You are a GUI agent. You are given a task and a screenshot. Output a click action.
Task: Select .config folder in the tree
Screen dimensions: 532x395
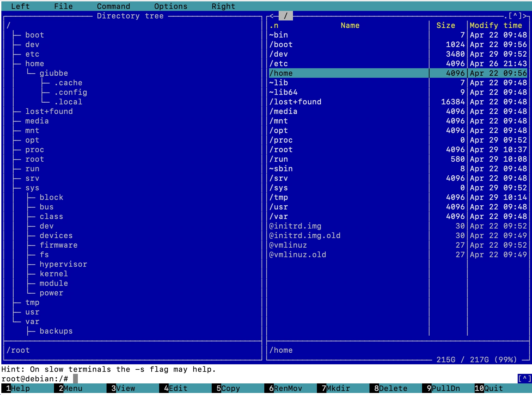pos(70,92)
